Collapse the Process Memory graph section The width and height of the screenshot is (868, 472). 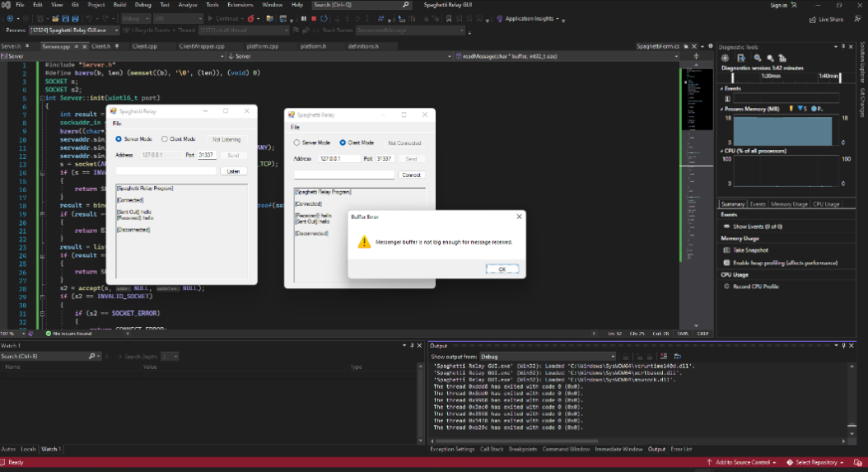point(721,109)
